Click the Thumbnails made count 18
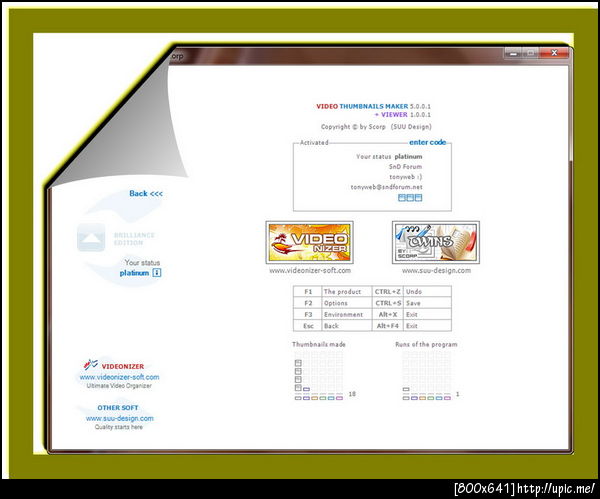The height and width of the screenshot is (499, 600). click(x=352, y=394)
